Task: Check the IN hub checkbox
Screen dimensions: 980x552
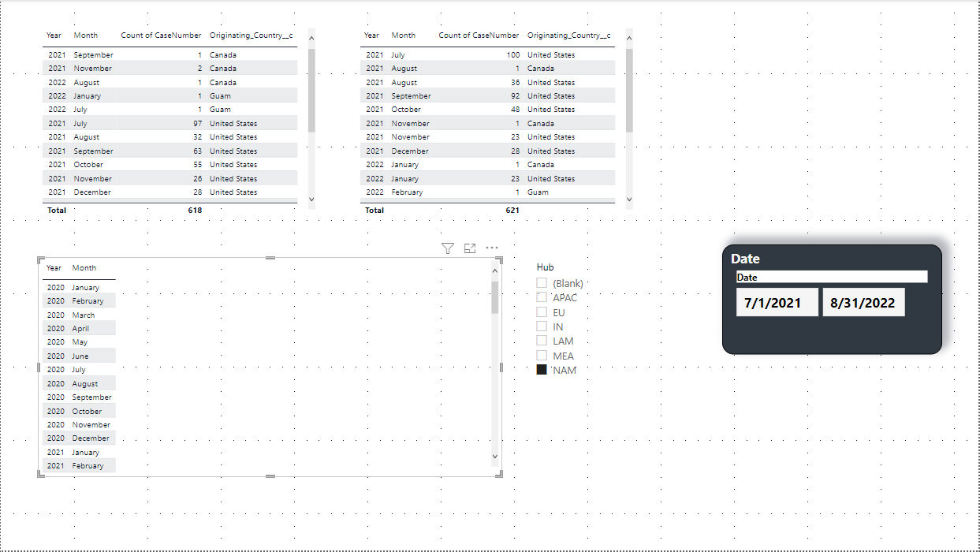Action: click(x=542, y=326)
